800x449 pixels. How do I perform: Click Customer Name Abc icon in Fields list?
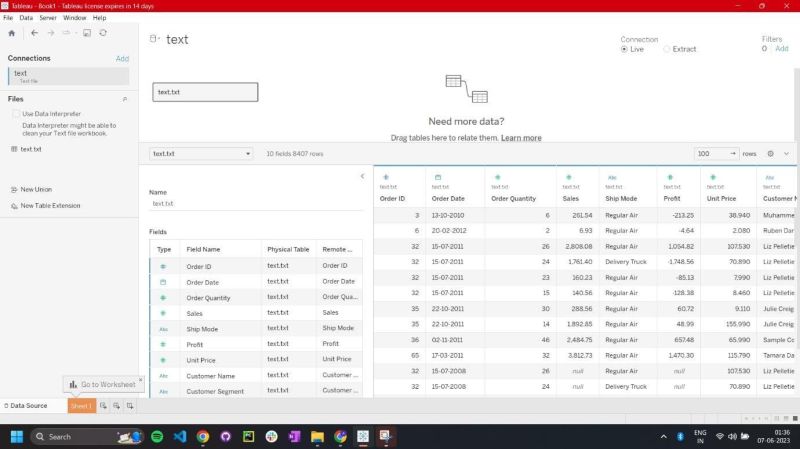pos(163,376)
